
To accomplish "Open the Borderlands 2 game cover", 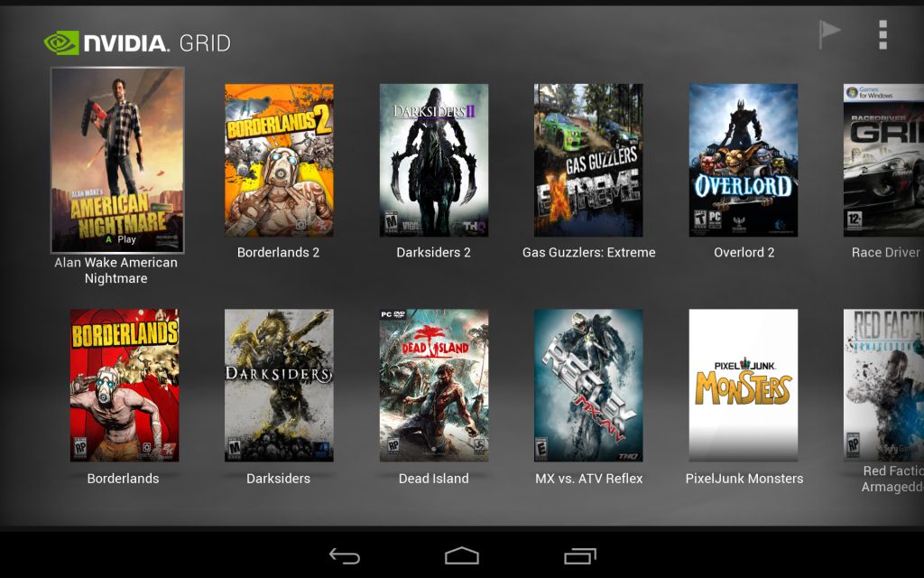I will pyautogui.click(x=279, y=160).
